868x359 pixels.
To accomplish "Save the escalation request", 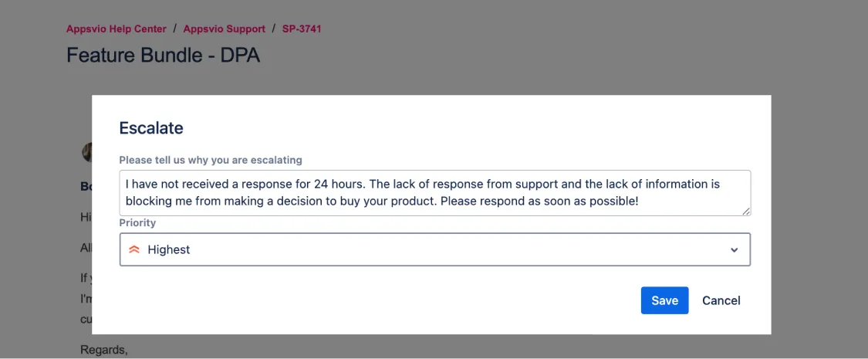I will click(x=664, y=300).
